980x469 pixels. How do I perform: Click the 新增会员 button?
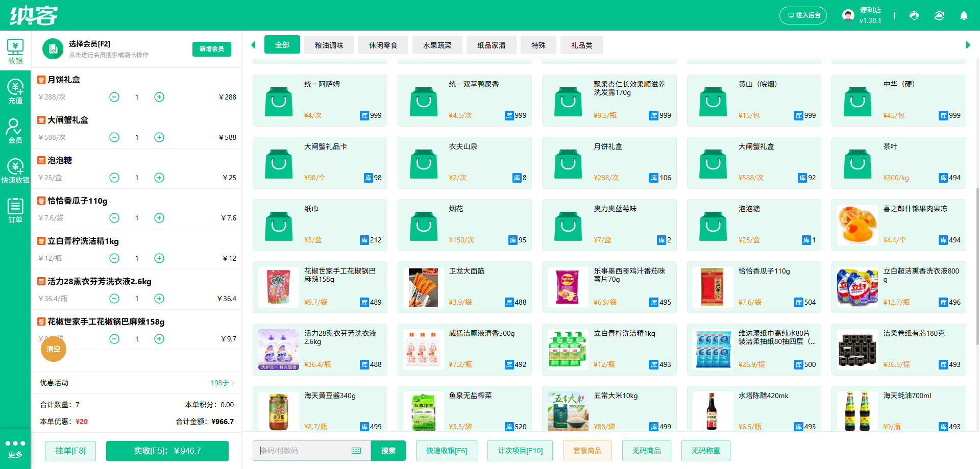point(212,49)
